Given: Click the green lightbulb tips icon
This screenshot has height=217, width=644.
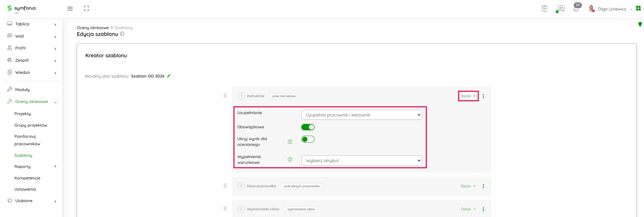Looking at the screenshot, I should [x=640, y=24].
